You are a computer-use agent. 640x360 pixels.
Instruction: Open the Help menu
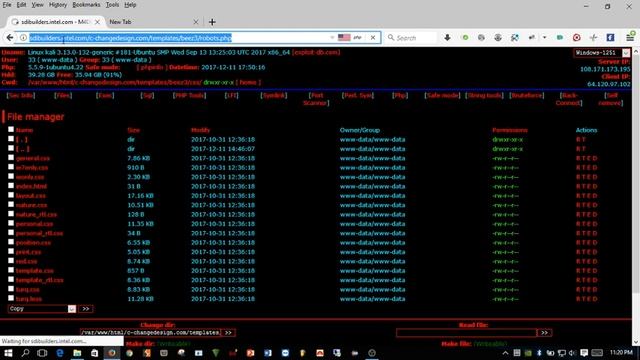[130, 5]
